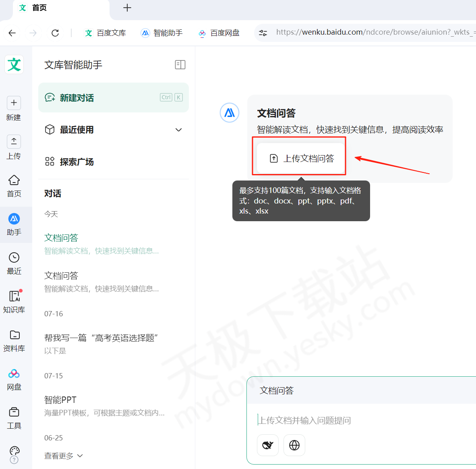Reload the current page
Screen dimensions: 476x469
pos(55,33)
